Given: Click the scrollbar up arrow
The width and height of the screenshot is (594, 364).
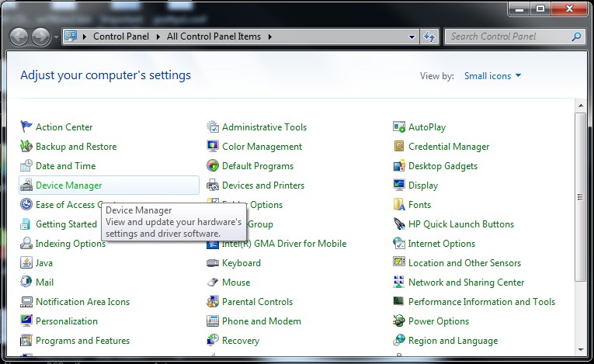Looking at the screenshot, I should [581, 106].
